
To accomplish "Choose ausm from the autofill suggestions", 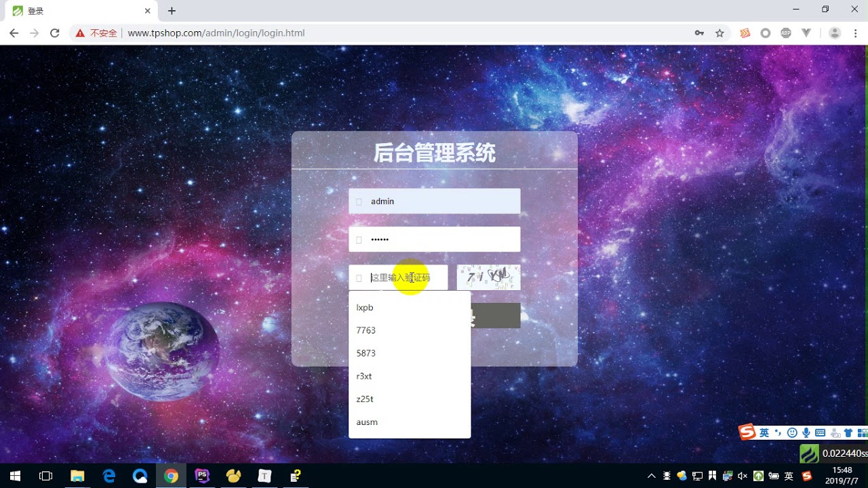I will 410,422.
